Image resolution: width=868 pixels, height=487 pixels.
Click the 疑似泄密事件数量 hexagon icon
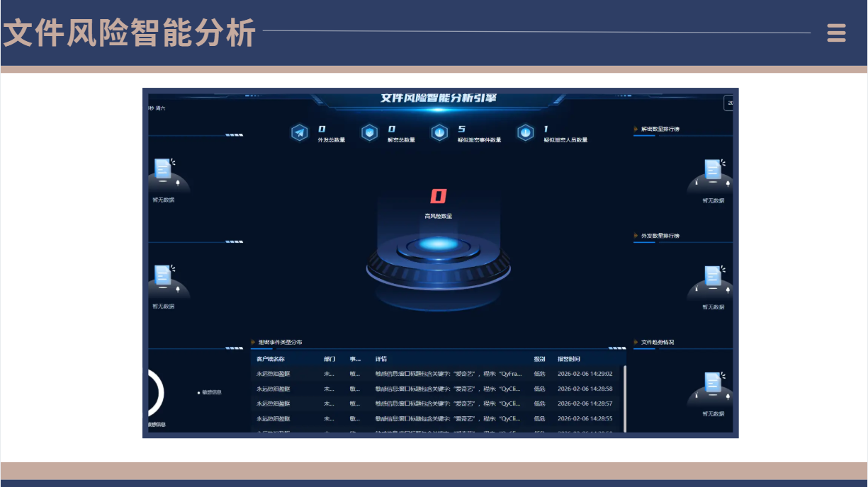click(x=439, y=133)
